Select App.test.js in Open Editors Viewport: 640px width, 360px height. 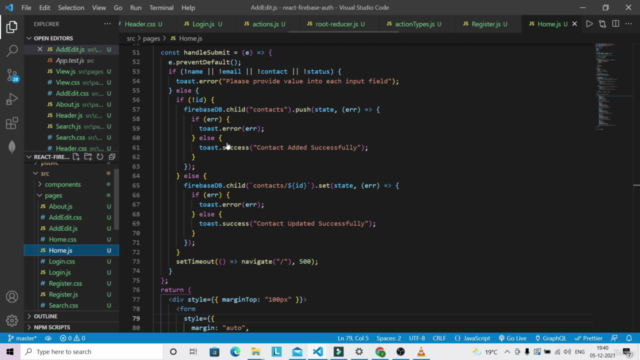click(x=70, y=60)
